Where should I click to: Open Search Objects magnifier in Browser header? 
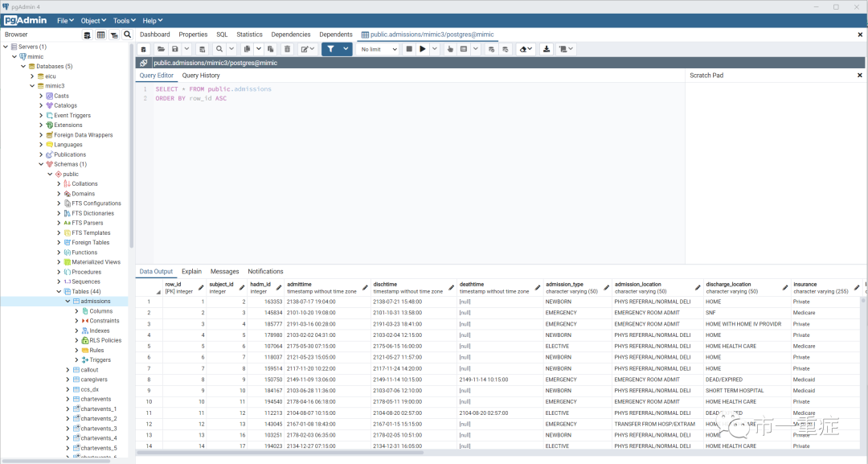(x=127, y=35)
